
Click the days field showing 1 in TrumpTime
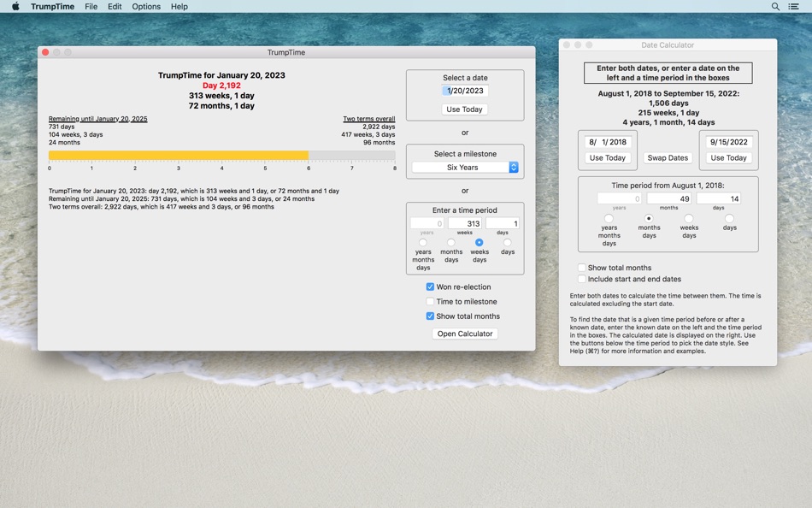(503, 223)
